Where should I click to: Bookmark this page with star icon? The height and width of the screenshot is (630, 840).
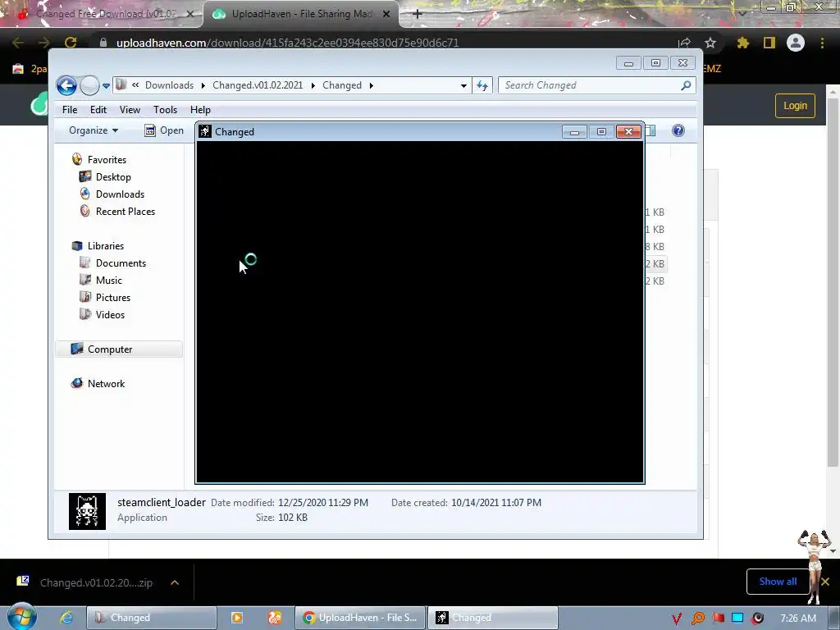tap(710, 43)
